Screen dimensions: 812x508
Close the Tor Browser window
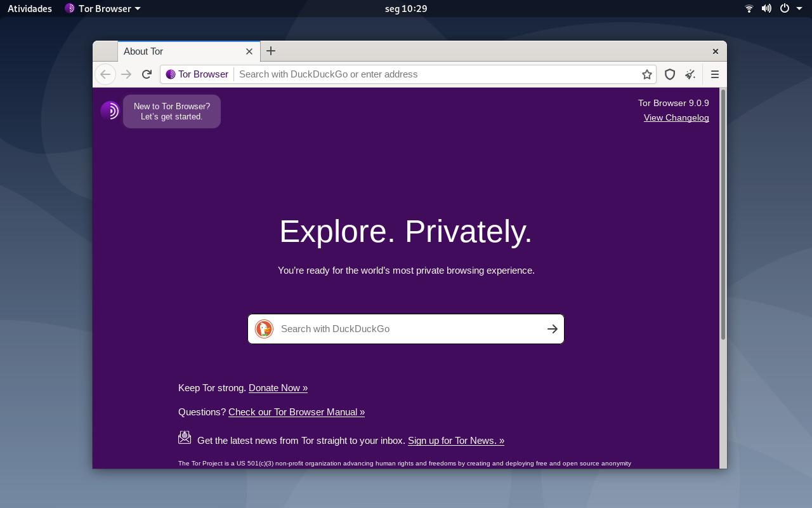pos(715,51)
